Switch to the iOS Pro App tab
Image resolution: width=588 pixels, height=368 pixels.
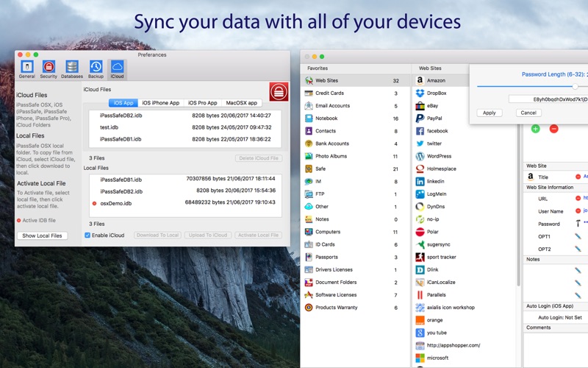[x=203, y=102]
